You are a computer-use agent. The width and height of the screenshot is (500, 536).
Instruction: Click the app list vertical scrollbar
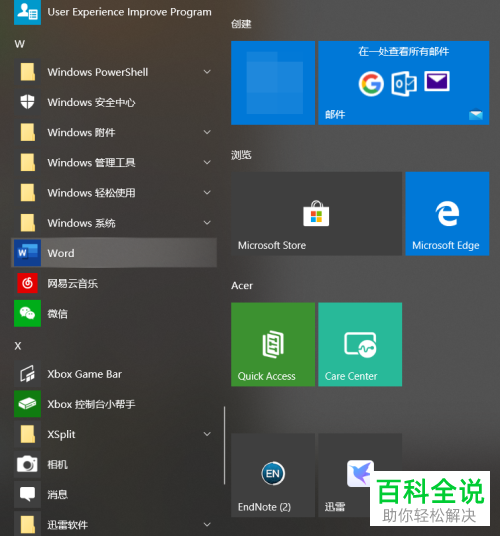[225, 445]
